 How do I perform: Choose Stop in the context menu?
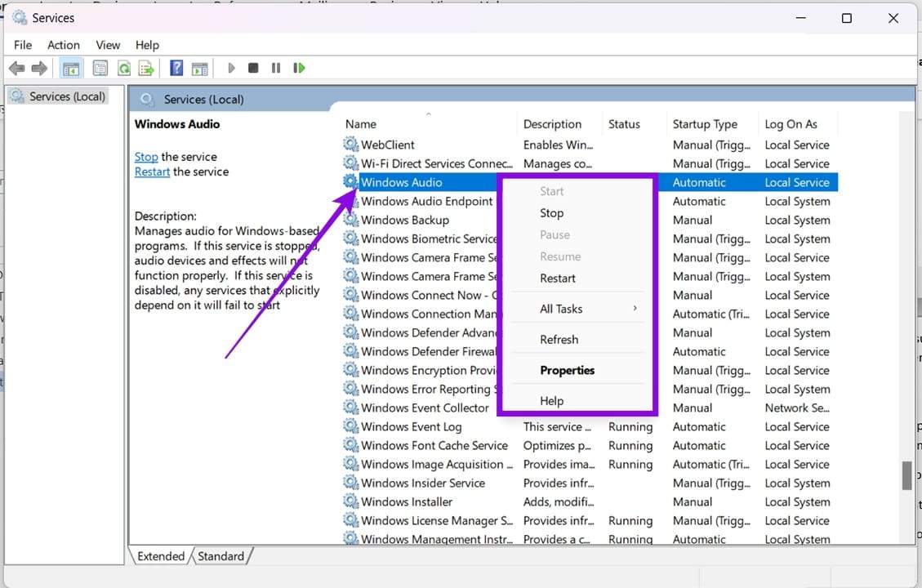(577, 213)
